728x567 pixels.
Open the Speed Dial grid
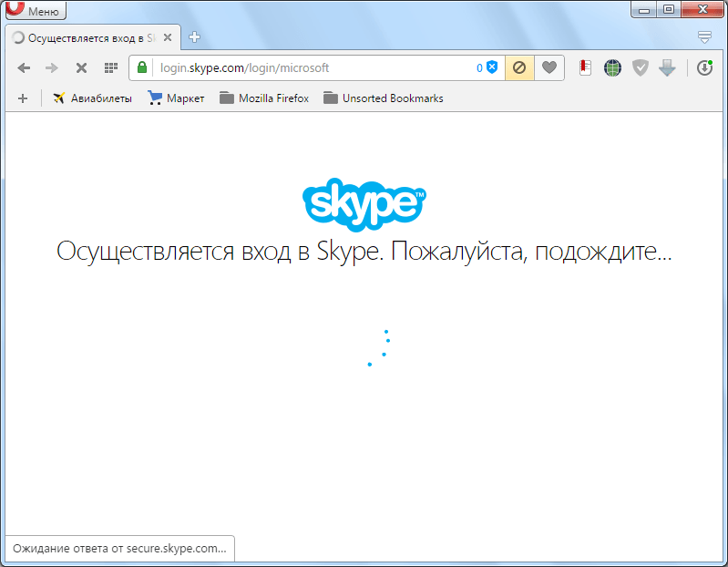click(110, 68)
